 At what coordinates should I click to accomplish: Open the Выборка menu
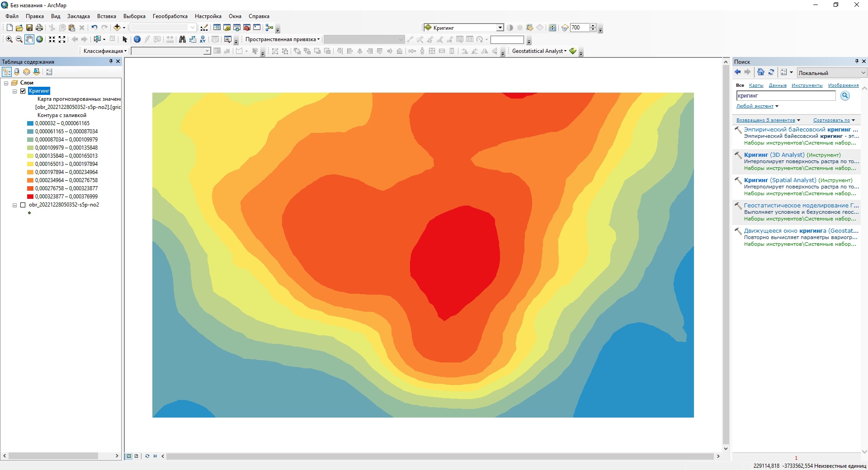134,16
